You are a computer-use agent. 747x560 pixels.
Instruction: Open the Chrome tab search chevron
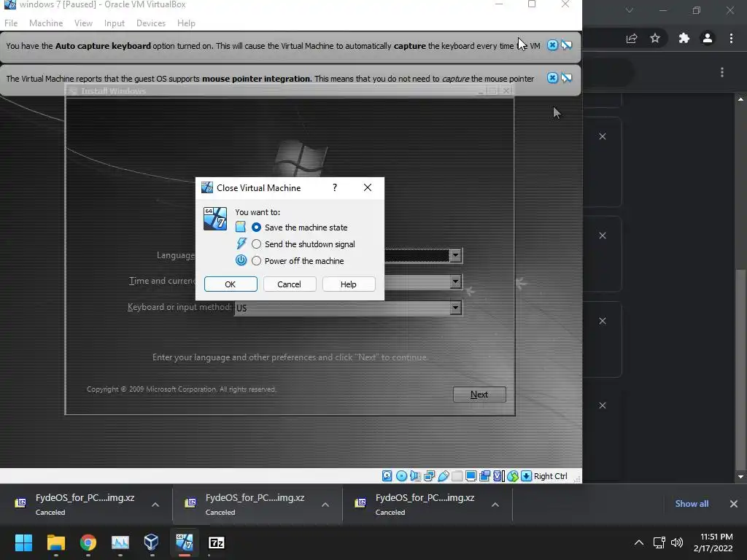pyautogui.click(x=630, y=10)
